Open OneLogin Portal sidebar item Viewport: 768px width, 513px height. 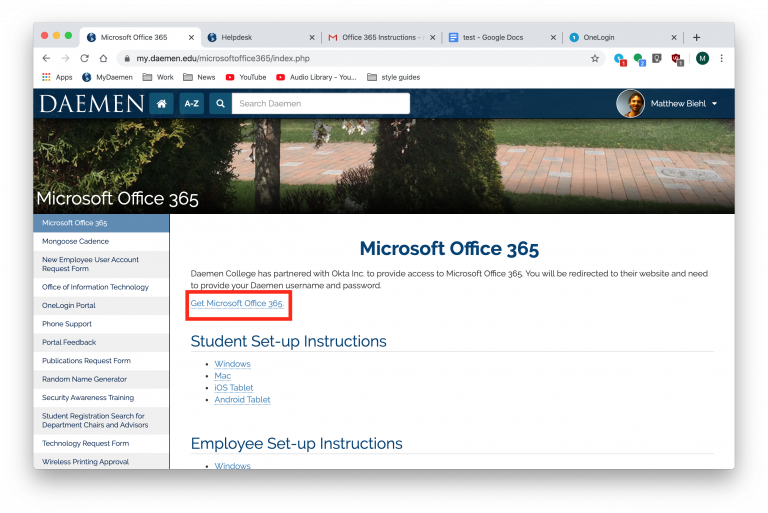tap(101, 306)
